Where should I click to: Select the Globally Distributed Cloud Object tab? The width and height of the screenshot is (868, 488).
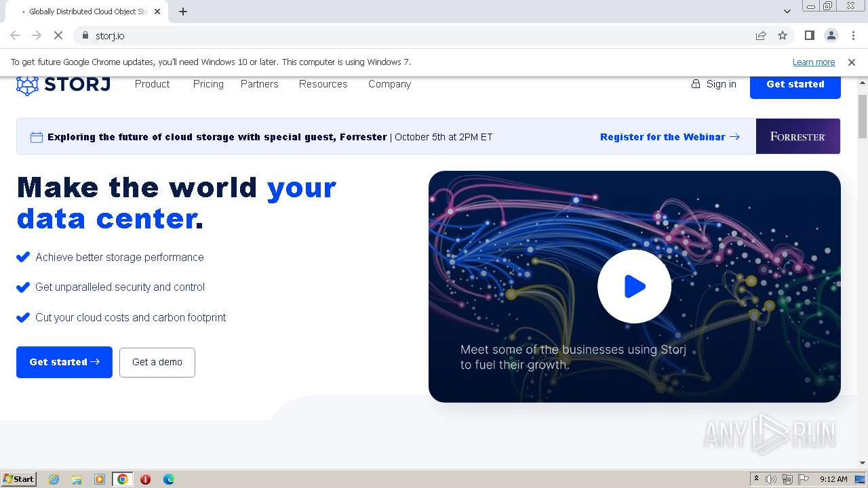(x=87, y=12)
